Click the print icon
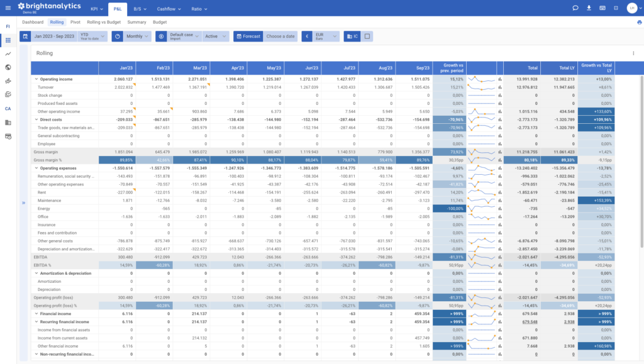The image size is (644, 364). 640,22
